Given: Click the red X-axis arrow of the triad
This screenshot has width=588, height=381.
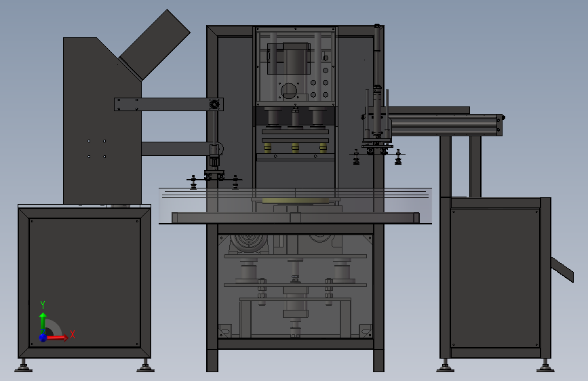Looking at the screenshot, I should click(x=56, y=338).
